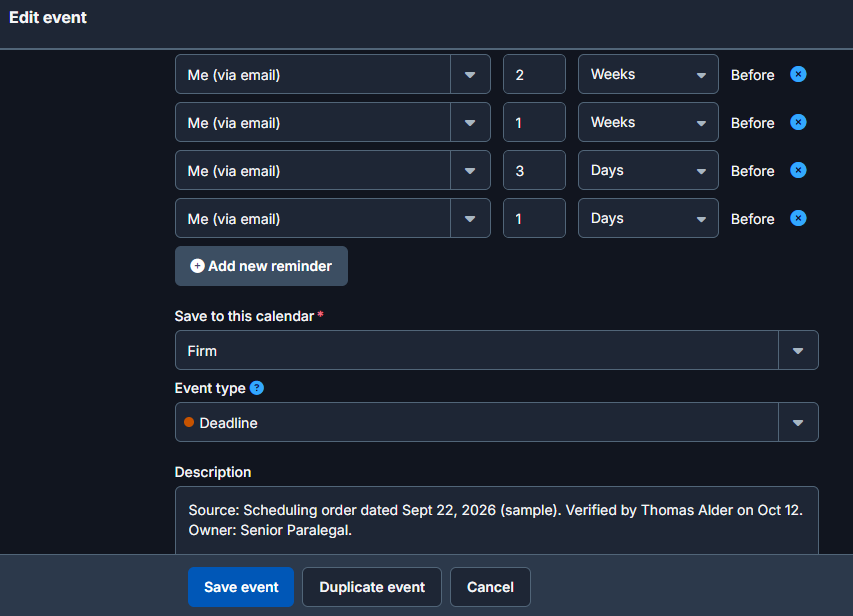Click the Save to this calendar label
This screenshot has height=616, width=853.
pyautogui.click(x=244, y=316)
